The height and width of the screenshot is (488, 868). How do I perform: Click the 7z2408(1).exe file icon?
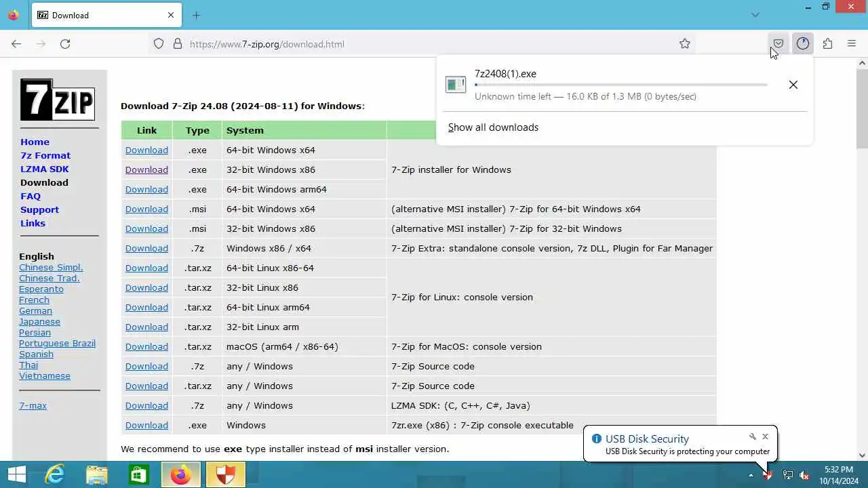click(x=456, y=85)
